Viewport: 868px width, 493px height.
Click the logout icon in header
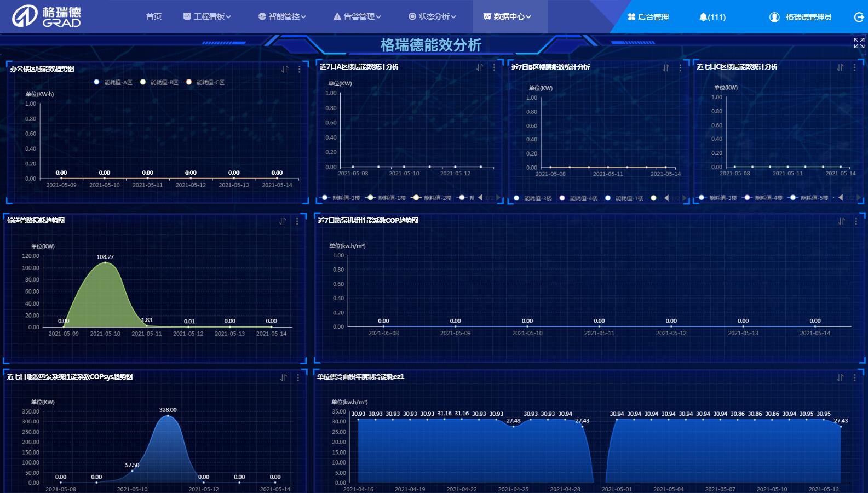[859, 17]
